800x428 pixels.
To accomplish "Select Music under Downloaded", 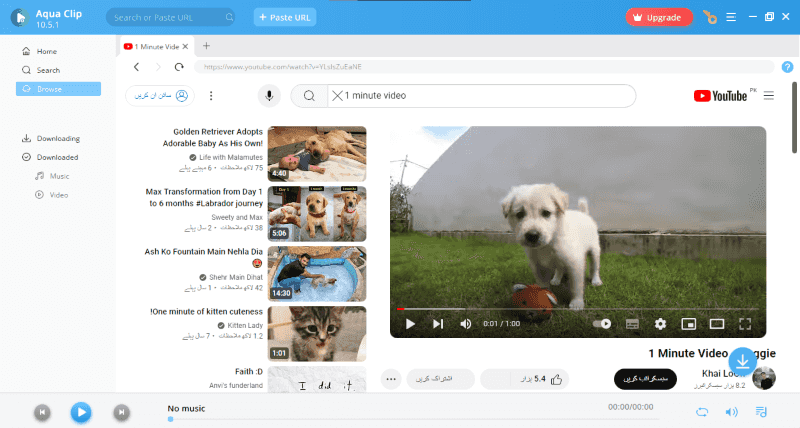I will point(59,176).
